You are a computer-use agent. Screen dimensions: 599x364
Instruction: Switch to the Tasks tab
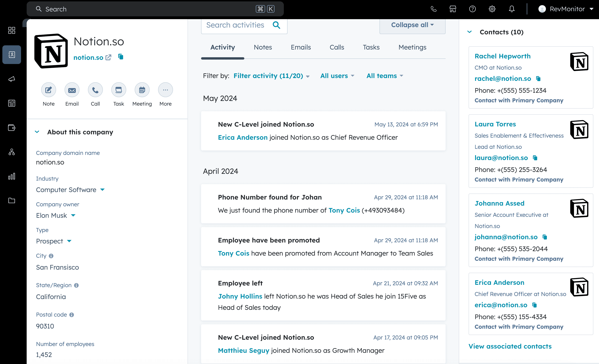click(x=371, y=47)
